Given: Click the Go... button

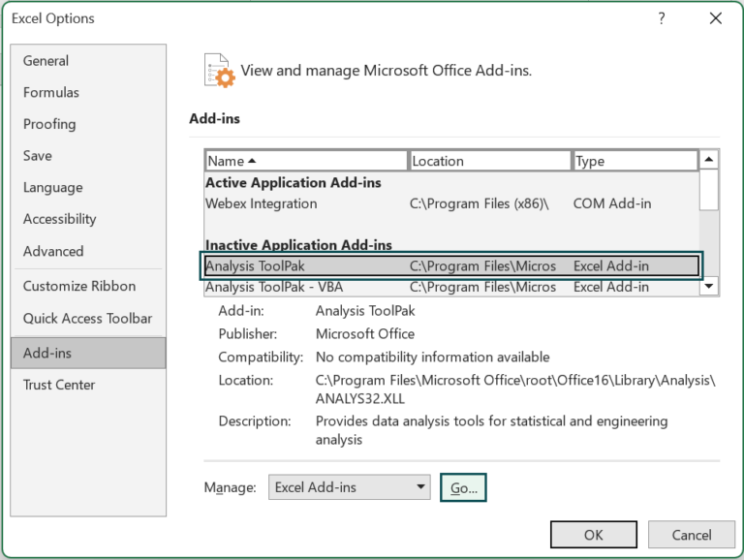Looking at the screenshot, I should click(x=463, y=487).
